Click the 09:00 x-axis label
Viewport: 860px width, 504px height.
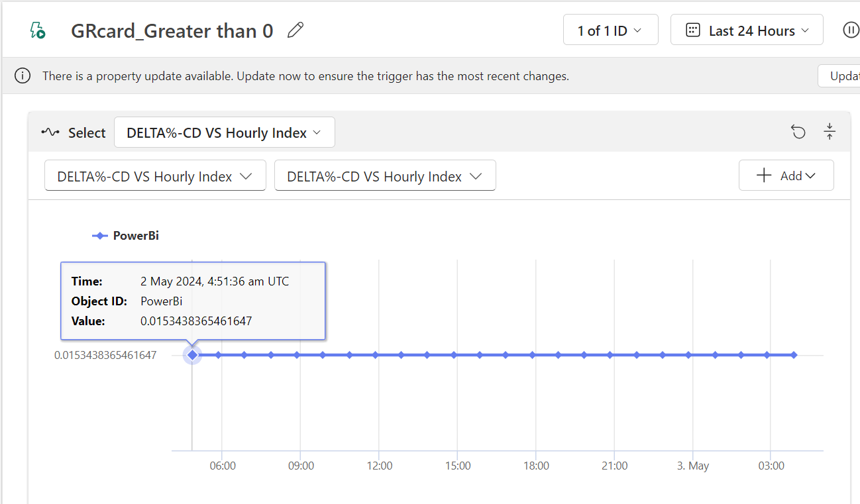[x=301, y=466]
